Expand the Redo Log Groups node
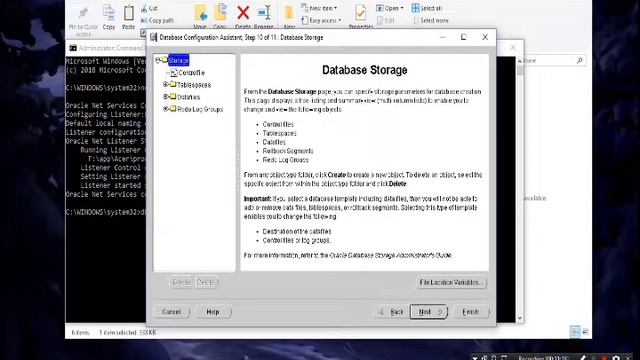640x360 pixels. 166,109
